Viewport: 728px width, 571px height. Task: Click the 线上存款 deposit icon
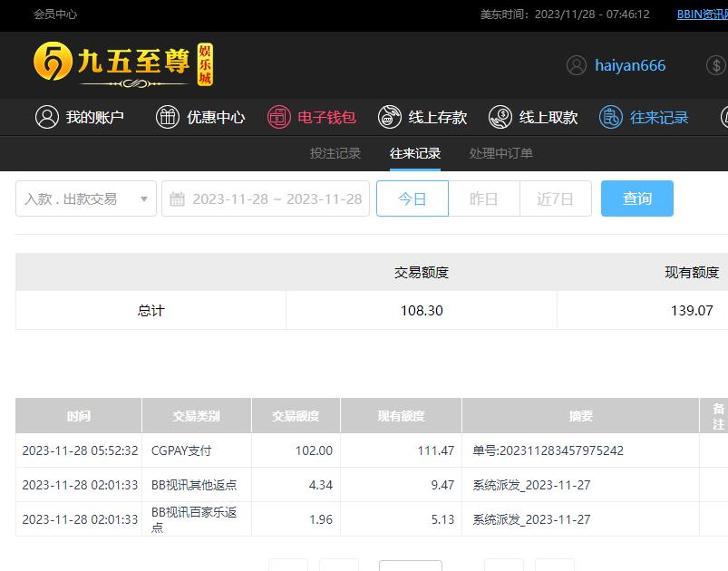389,117
